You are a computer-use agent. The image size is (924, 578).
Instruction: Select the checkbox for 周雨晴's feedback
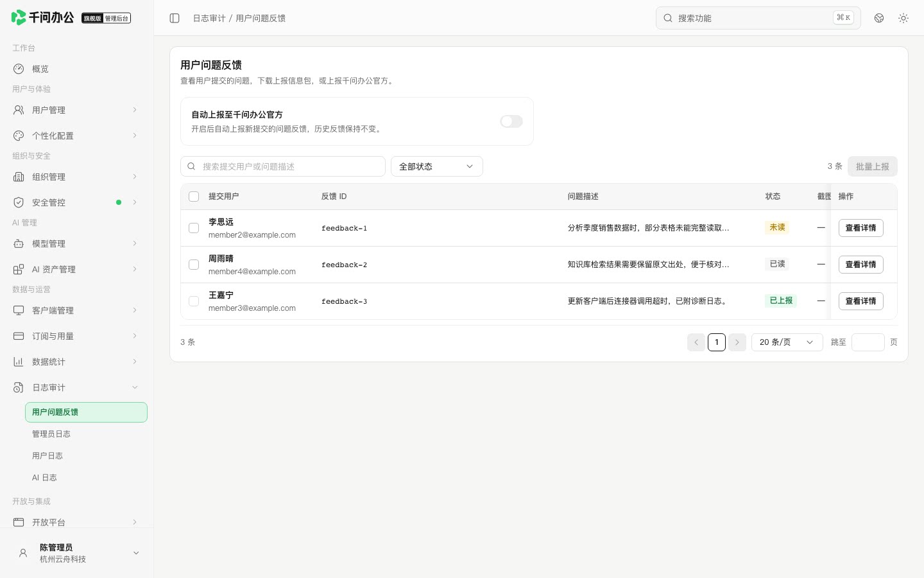click(194, 265)
